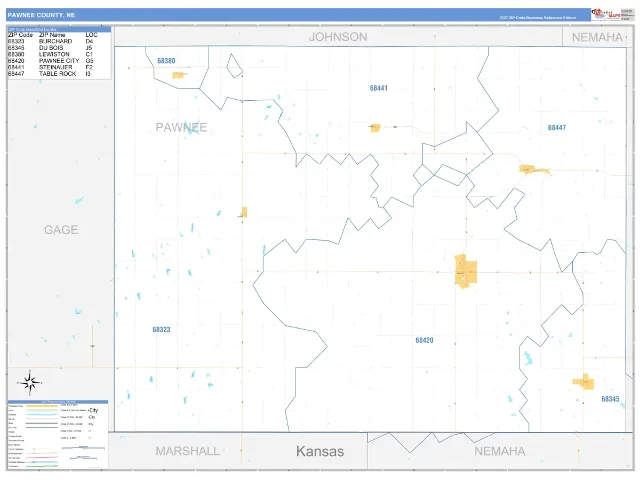Viewport: 640px width, 480px height.
Task: Click the yellow line sample in the legend
Action: pyautogui.click(x=42, y=407)
